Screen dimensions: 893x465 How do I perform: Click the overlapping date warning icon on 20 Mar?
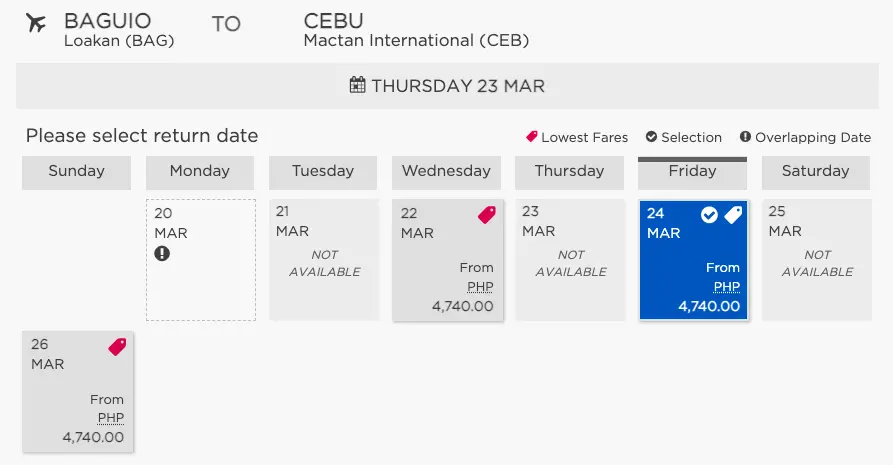pyautogui.click(x=162, y=253)
